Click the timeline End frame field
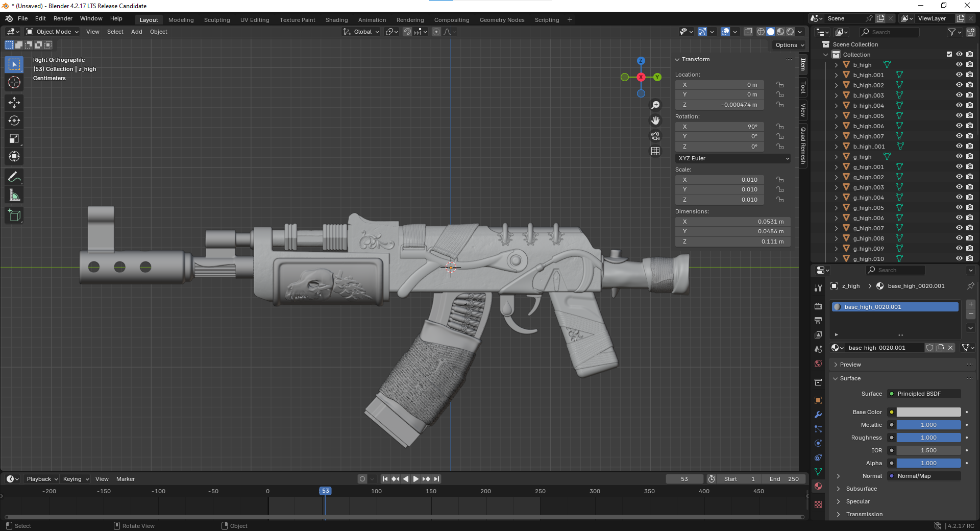 785,479
